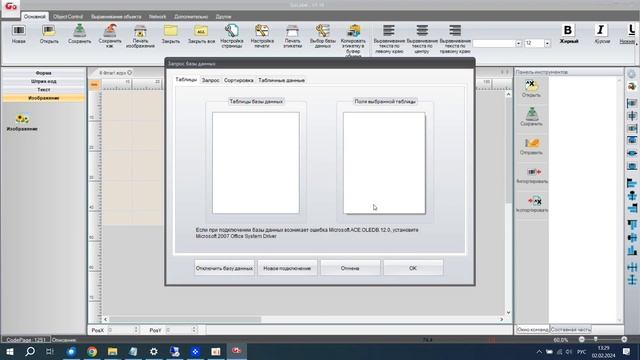640x360 pixels.
Task: Switch to Окно команд bottom tab
Action: pyautogui.click(x=532, y=329)
